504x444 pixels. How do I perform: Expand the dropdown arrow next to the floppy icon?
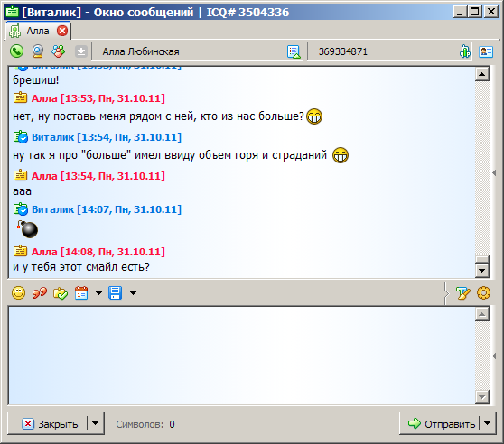[x=133, y=293]
